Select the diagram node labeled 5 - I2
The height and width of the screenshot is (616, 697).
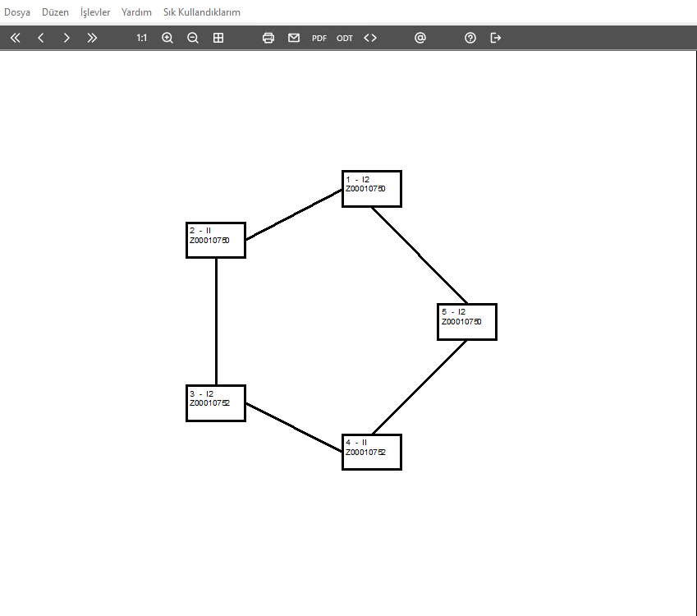467,322
